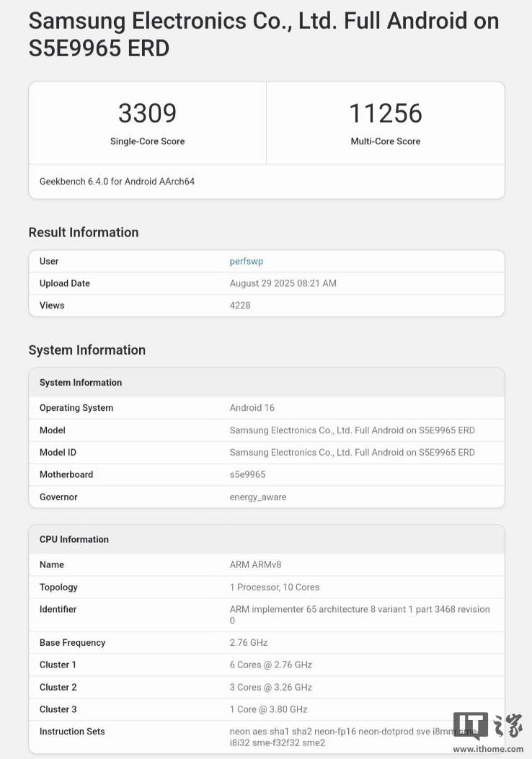This screenshot has height=759, width=532.
Task: Click the www.ithome.com watermark text
Action: (x=487, y=749)
